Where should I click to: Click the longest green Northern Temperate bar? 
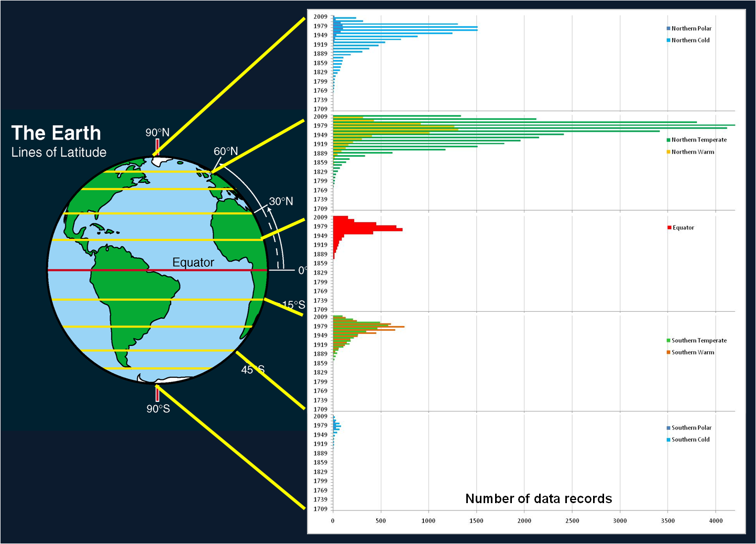point(534,125)
